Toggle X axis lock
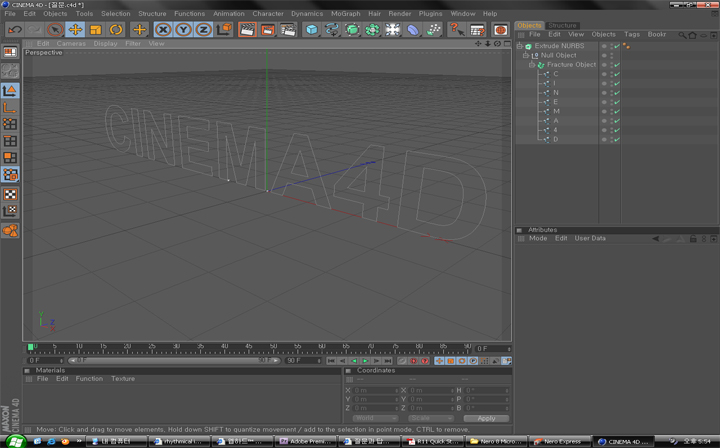This screenshot has width=720, height=448. 163,30
